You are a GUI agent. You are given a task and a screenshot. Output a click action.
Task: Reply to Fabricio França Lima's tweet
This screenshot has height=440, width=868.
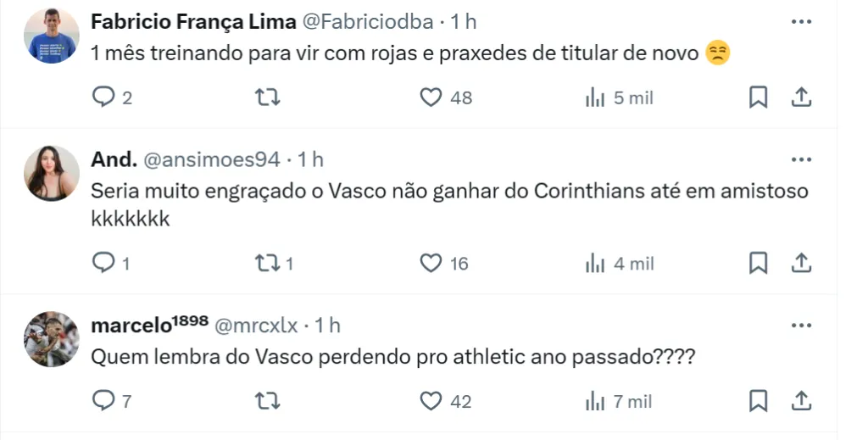[x=103, y=98]
